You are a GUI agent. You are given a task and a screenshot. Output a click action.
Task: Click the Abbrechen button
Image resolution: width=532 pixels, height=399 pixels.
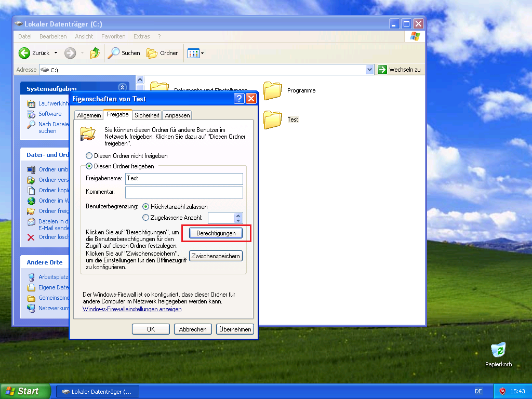193,329
